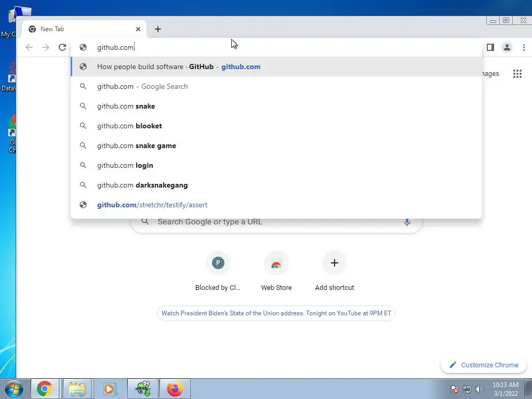This screenshot has height=399, width=532.
Task: Click the globe icon beside the stretchr/testify suggestion
Action: click(83, 205)
